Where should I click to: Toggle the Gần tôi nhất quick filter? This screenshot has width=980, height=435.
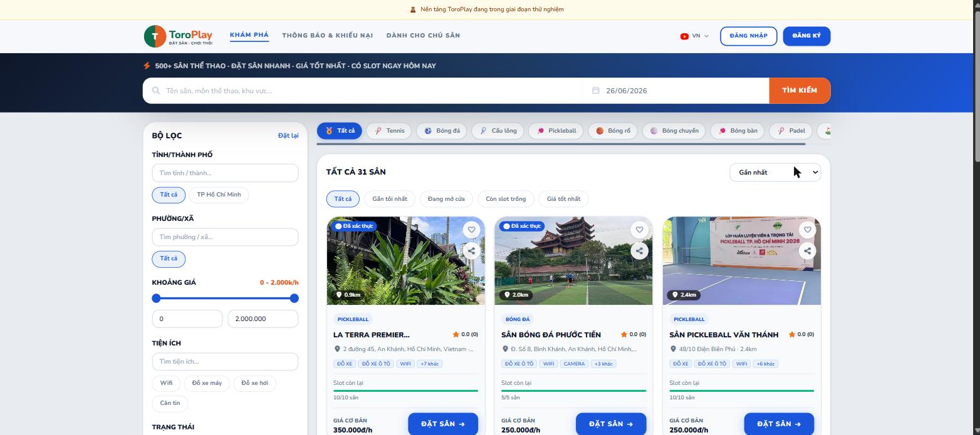[x=390, y=199]
